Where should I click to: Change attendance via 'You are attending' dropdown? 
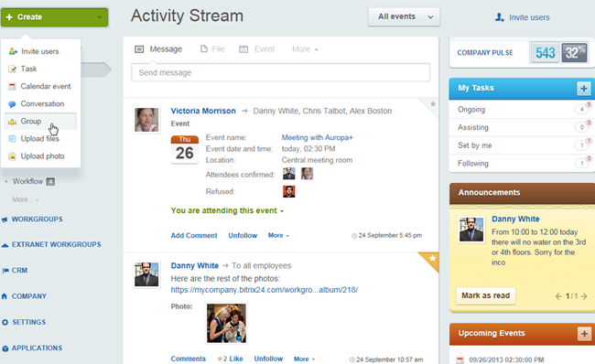pos(227,211)
